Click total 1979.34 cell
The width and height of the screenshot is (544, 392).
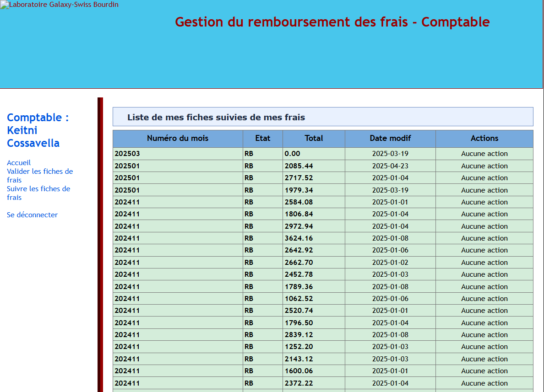pos(314,190)
